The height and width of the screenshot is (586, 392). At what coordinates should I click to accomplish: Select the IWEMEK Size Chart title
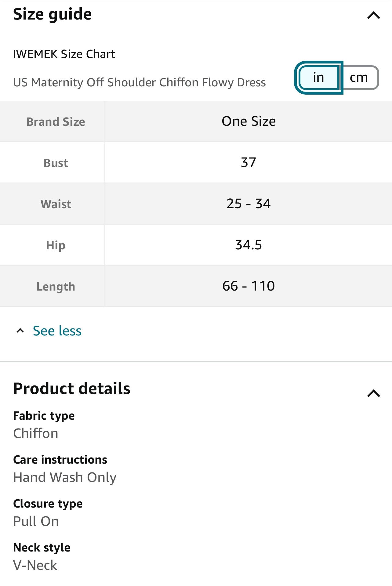coord(64,54)
